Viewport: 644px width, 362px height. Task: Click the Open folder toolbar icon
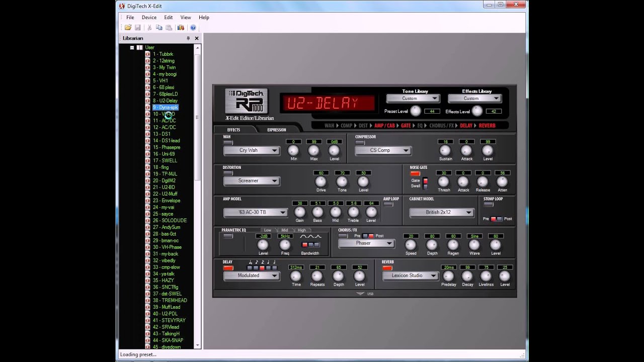coord(128,28)
